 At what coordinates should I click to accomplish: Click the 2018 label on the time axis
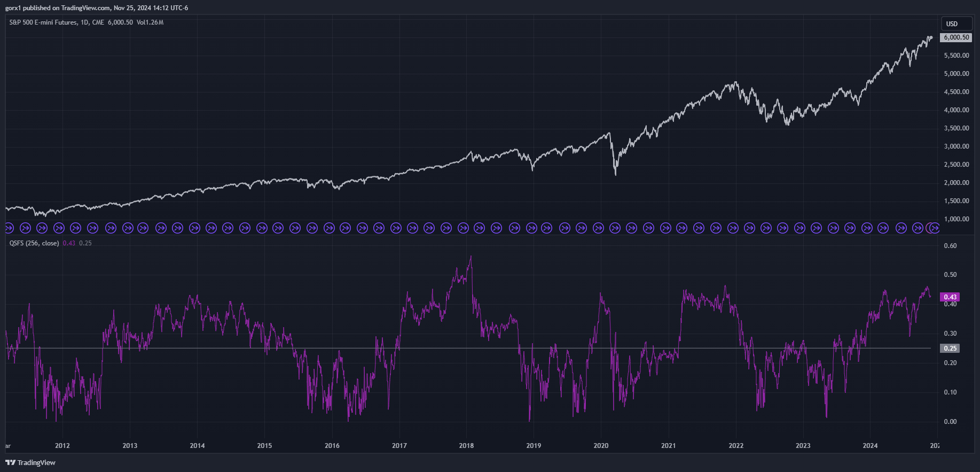tap(466, 446)
